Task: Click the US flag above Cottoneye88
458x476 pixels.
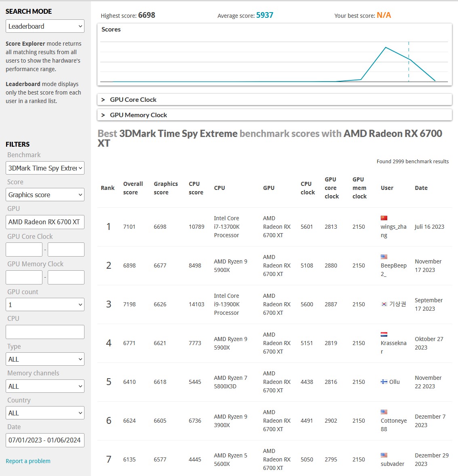Action: click(x=384, y=412)
